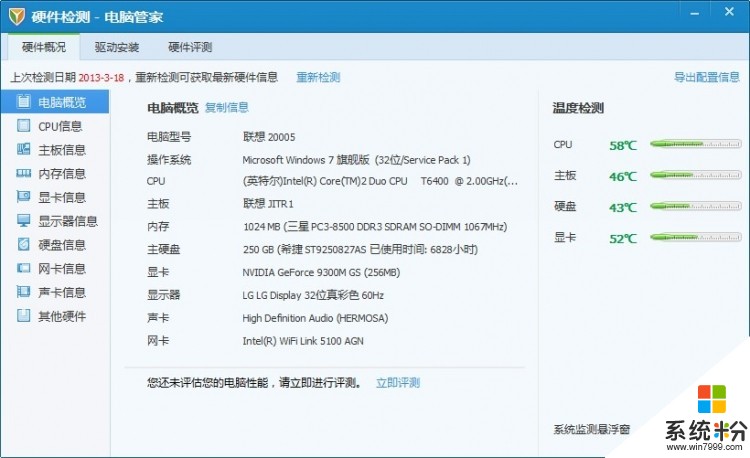Open the 硬件评测 tab
Screen dimensions: 750x458
click(x=190, y=47)
